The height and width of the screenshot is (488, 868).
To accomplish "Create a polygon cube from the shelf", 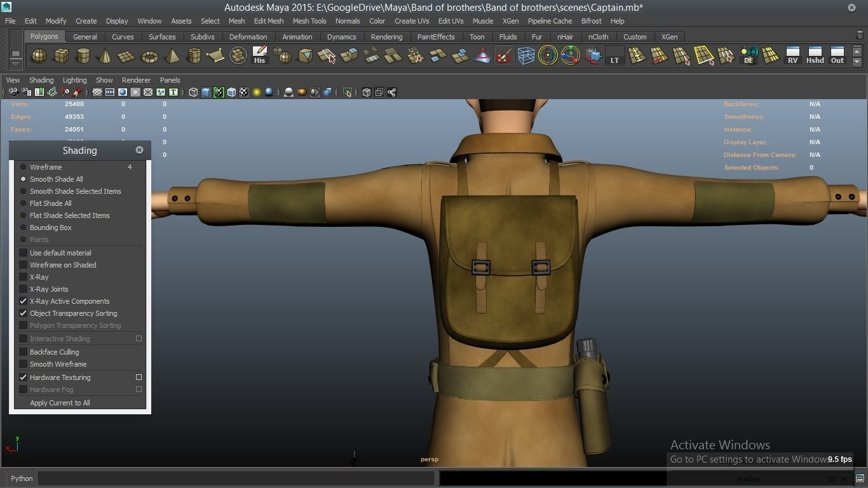I will tap(61, 56).
